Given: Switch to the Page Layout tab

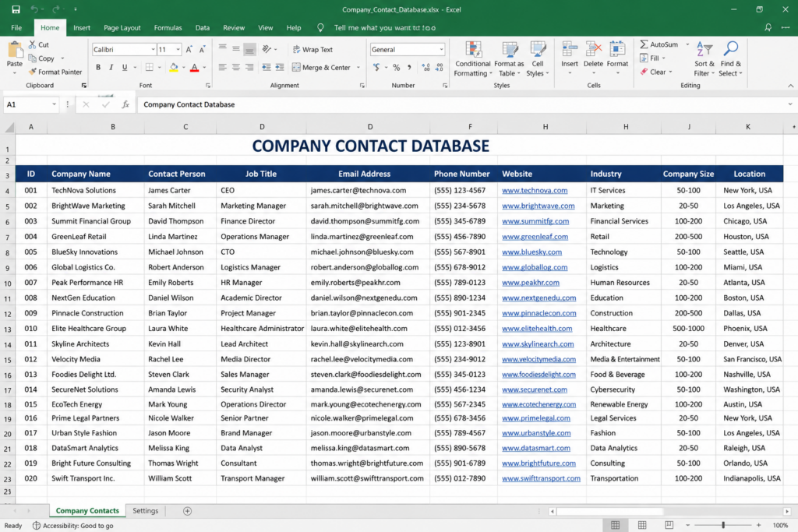Looking at the screenshot, I should click(122, 27).
